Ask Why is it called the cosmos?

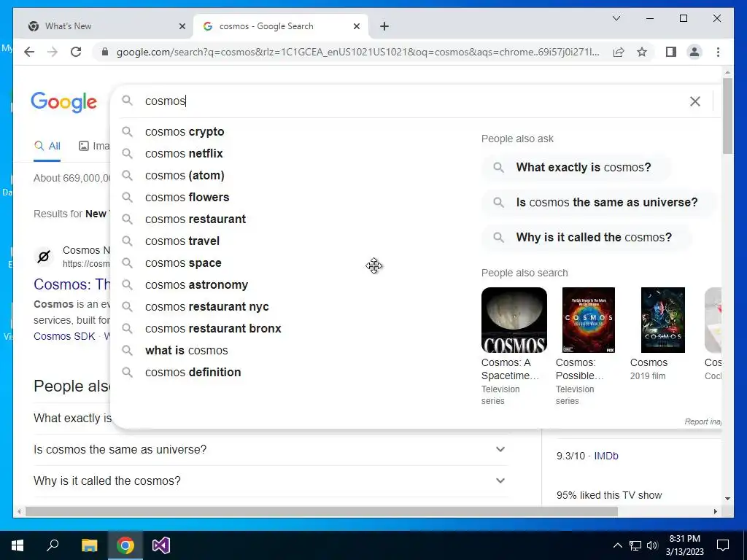pos(587,237)
